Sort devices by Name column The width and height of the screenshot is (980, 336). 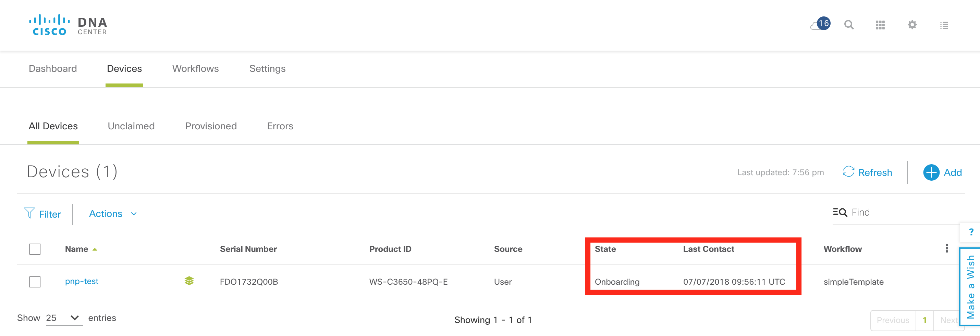[x=76, y=249]
